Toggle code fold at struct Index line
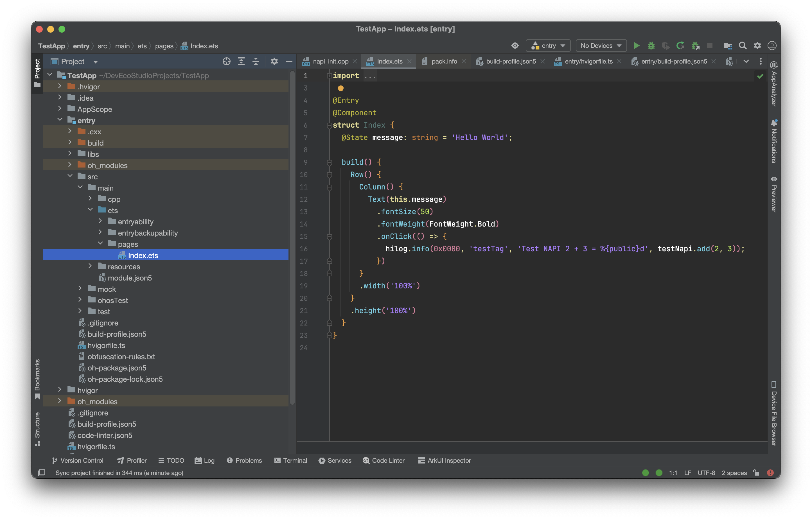 click(x=329, y=125)
